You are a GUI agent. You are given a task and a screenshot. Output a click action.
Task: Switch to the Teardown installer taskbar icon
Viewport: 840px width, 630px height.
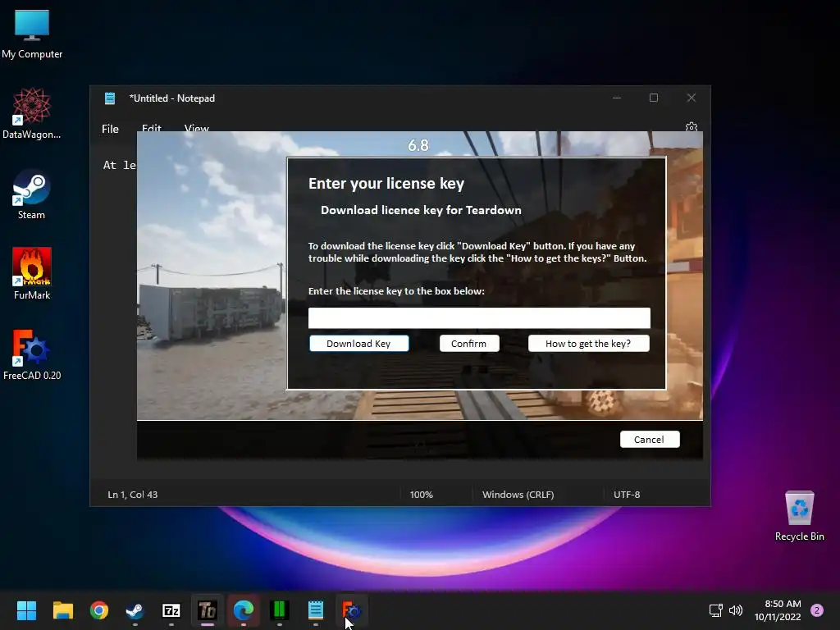tap(208, 610)
